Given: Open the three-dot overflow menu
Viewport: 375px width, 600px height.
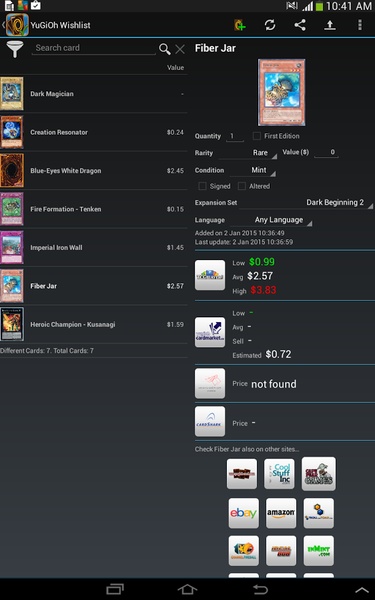Looking at the screenshot, I should pos(360,25).
